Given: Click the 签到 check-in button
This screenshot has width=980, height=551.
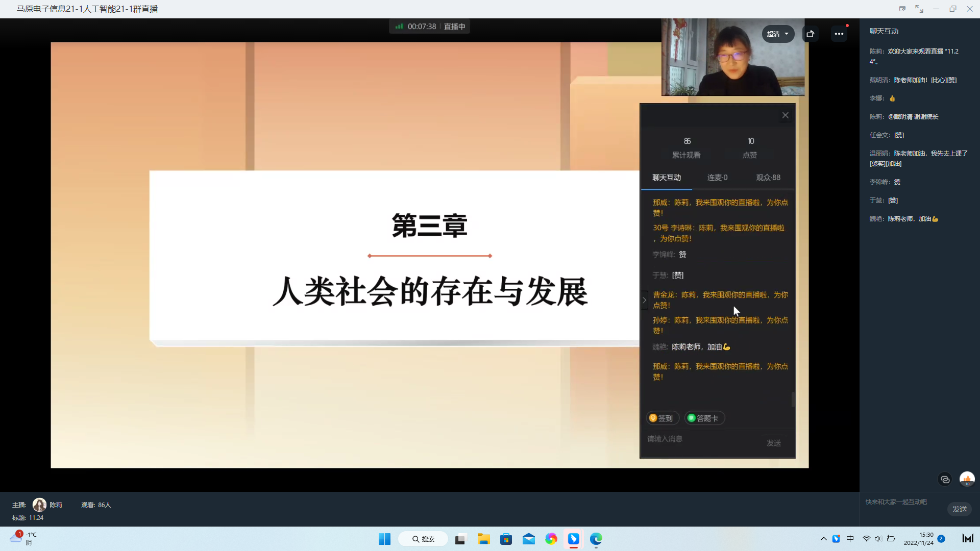Looking at the screenshot, I should pos(662,418).
